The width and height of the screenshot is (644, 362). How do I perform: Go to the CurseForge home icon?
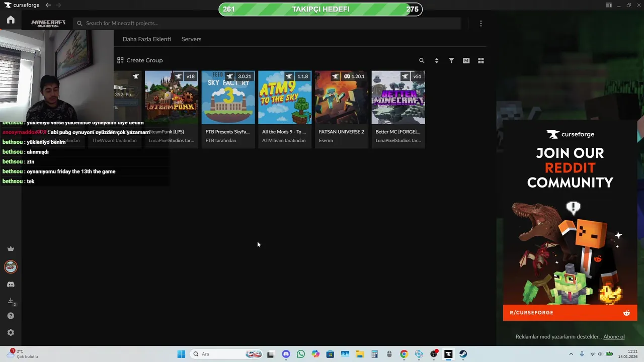pyautogui.click(x=11, y=20)
